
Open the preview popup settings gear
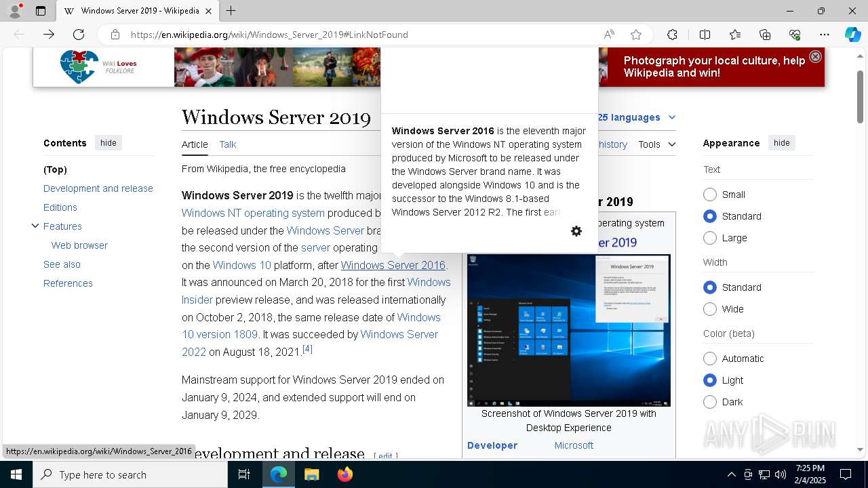pos(576,231)
